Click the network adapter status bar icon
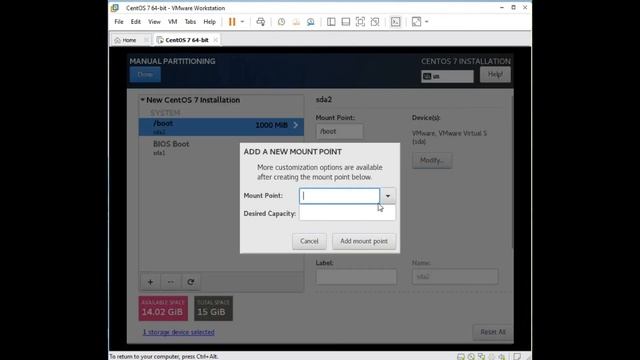This screenshot has width=640, height=360. click(481, 356)
